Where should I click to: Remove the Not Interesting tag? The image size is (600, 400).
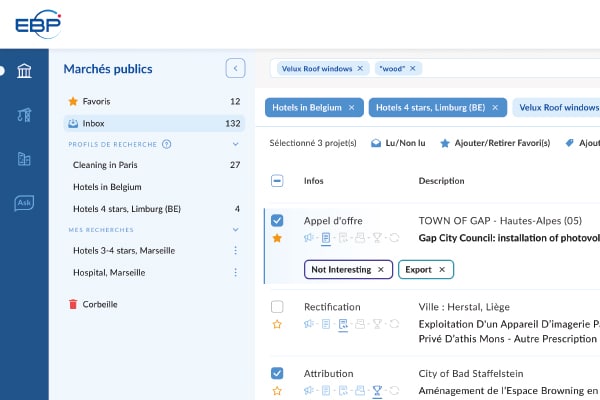[380, 269]
